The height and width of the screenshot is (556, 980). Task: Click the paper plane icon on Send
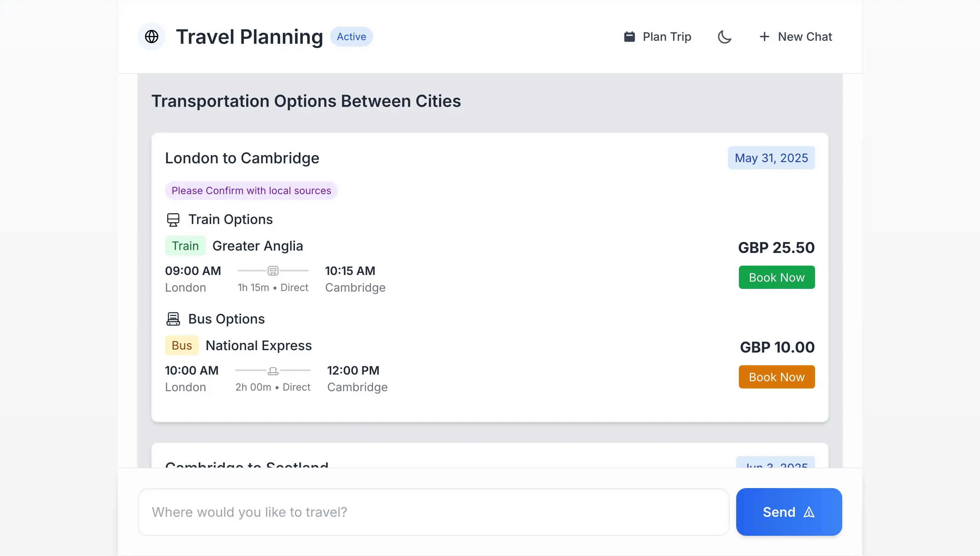point(809,512)
